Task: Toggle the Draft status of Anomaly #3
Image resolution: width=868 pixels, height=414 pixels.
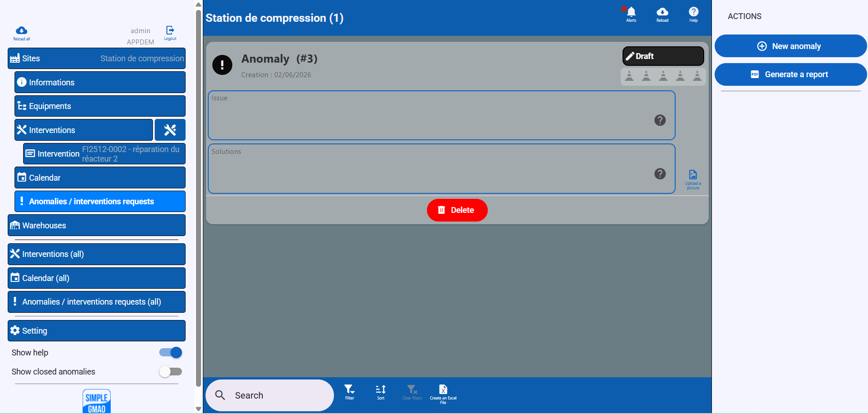Action: coord(663,56)
